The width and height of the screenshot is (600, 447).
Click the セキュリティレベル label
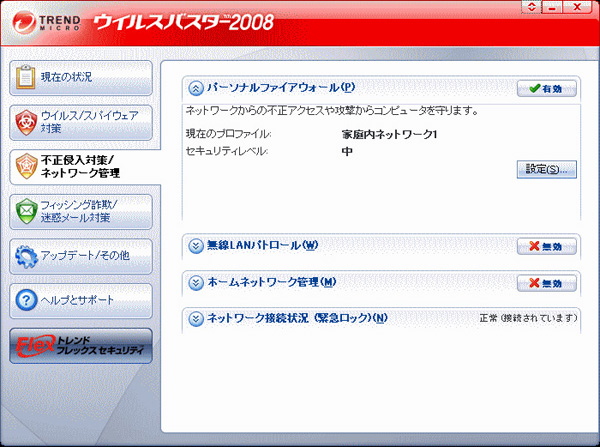point(227,152)
